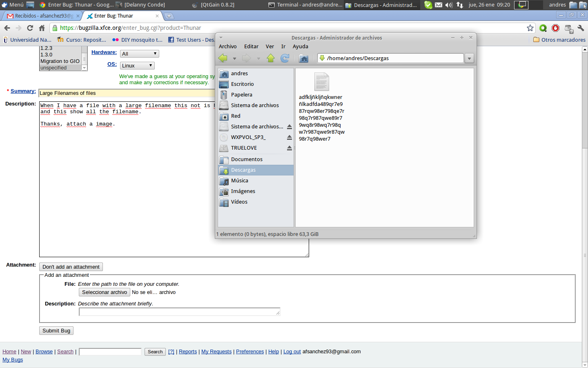Eject the TRUELOVE drive
This screenshot has width=588, height=368.
point(289,148)
